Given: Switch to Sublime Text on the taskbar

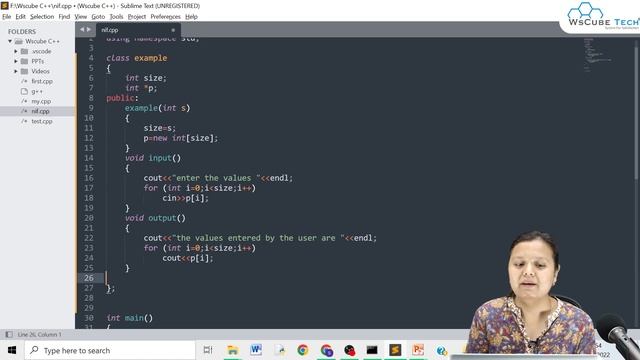Looking at the screenshot, I should coord(395,350).
